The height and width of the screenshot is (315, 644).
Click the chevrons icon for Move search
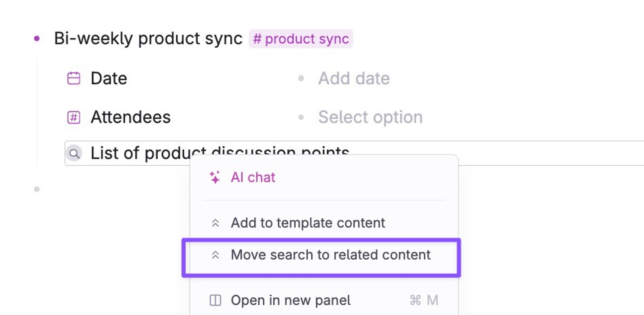coord(215,255)
